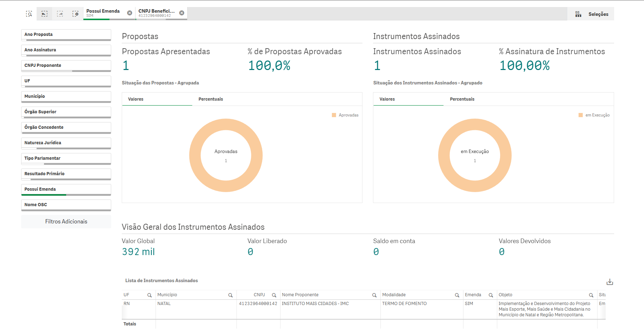Remove the Possui Emenda selection
Image resolution: width=644 pixels, height=330 pixels.
(x=130, y=13)
